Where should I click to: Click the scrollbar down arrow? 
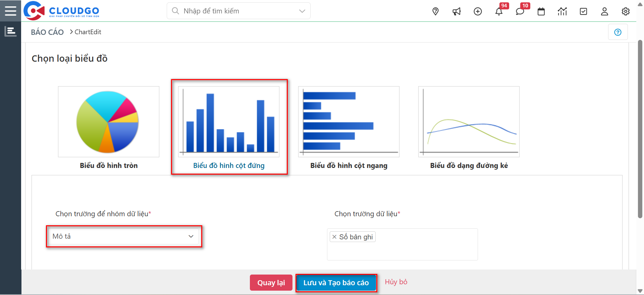pyautogui.click(x=640, y=291)
